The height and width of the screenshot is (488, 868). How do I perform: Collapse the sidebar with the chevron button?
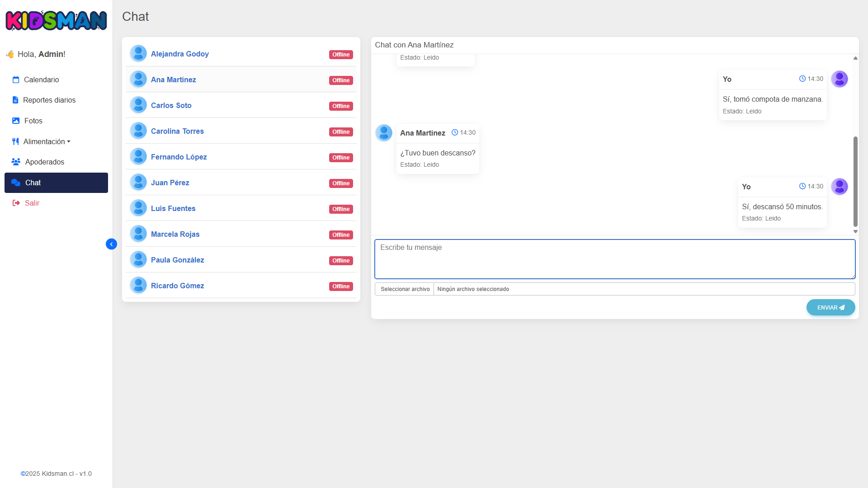click(x=111, y=244)
